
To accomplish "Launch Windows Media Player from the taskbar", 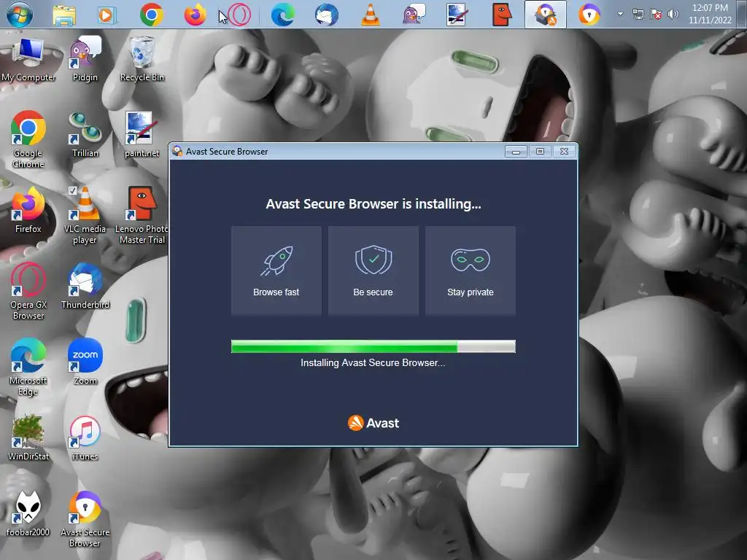I will pos(107,15).
